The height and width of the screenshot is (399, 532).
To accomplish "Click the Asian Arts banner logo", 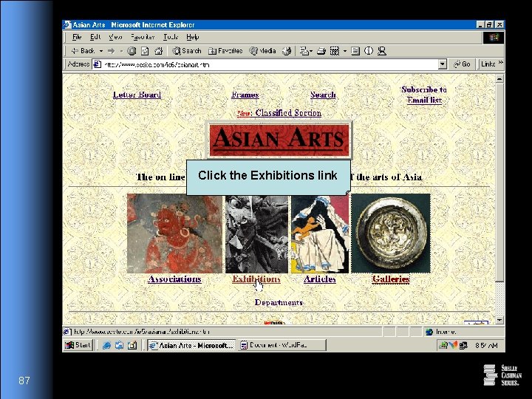I will click(x=279, y=140).
